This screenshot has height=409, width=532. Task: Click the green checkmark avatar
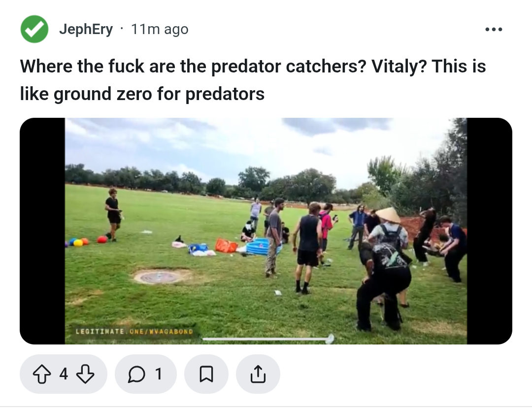click(34, 29)
